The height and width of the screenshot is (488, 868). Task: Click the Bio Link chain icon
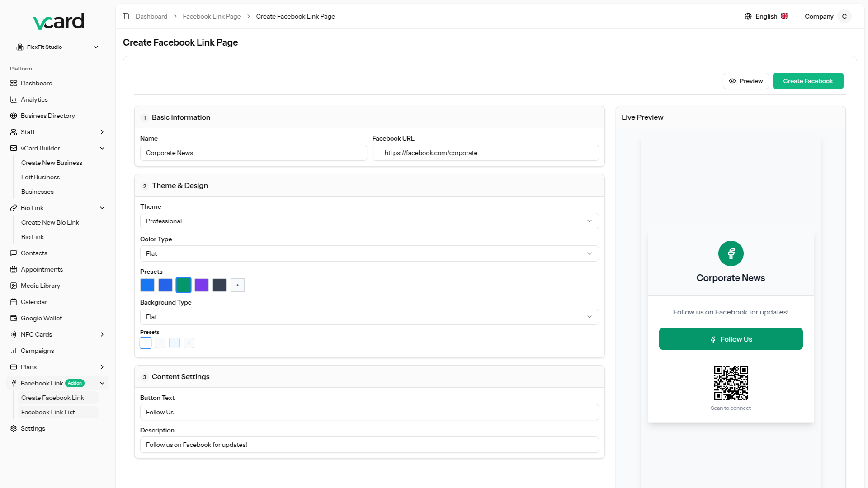[x=14, y=208]
